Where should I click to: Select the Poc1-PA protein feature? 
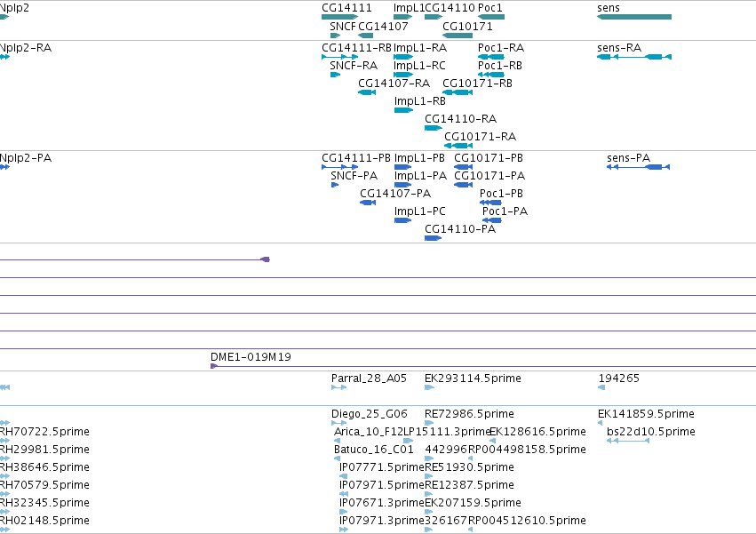[x=492, y=220]
